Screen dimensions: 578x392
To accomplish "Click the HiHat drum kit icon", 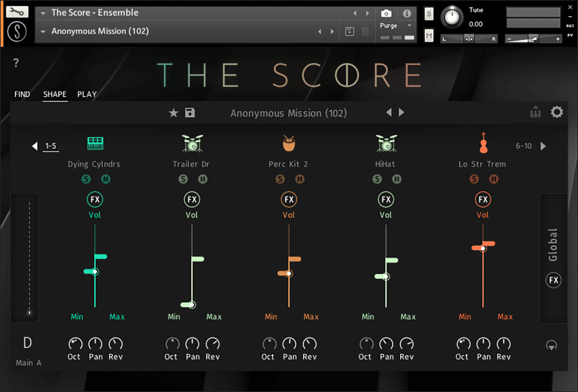I will click(386, 143).
